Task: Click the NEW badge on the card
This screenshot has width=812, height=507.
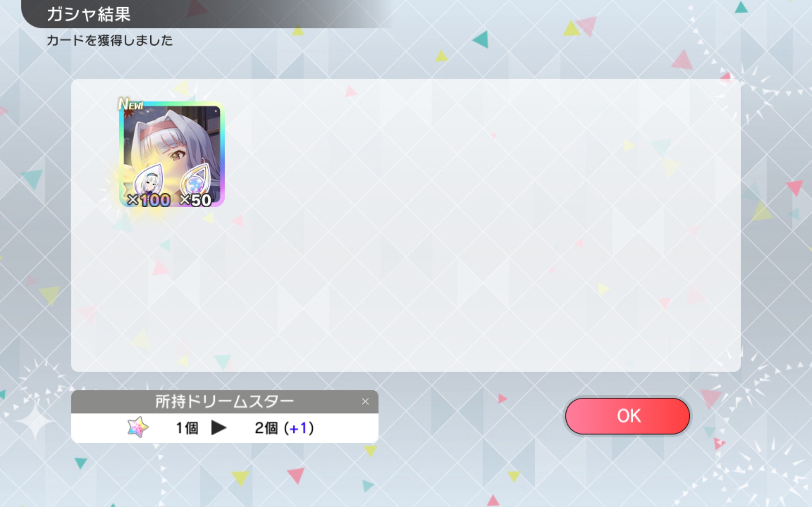Action: click(x=131, y=104)
